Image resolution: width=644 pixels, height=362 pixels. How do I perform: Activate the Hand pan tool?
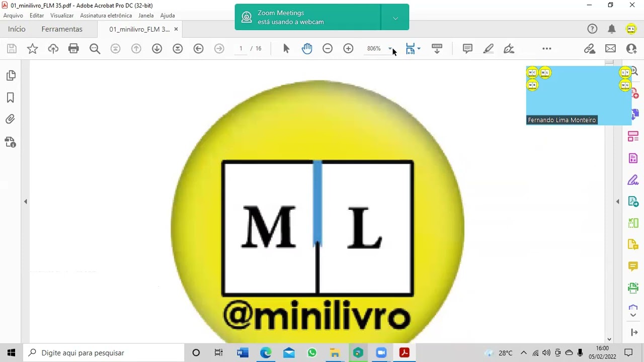coord(307,49)
